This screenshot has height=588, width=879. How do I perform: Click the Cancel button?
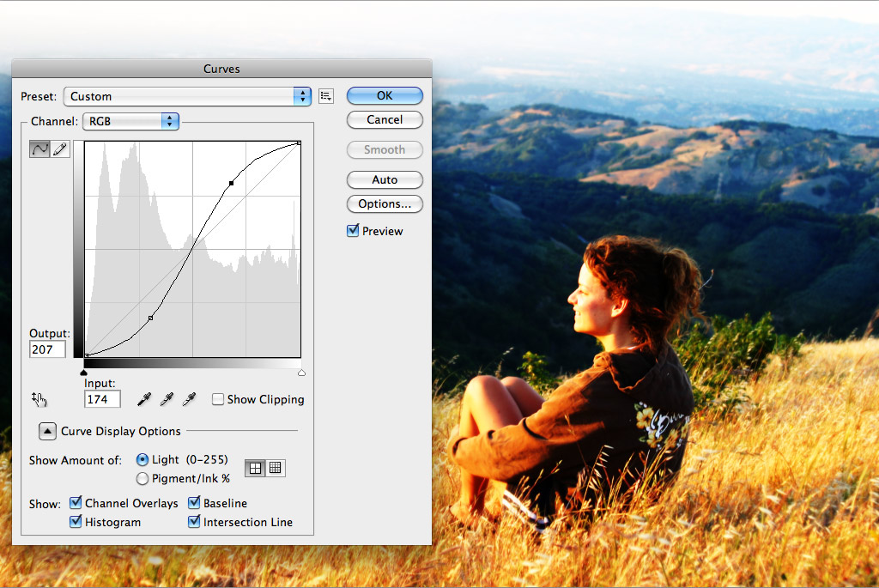click(385, 119)
